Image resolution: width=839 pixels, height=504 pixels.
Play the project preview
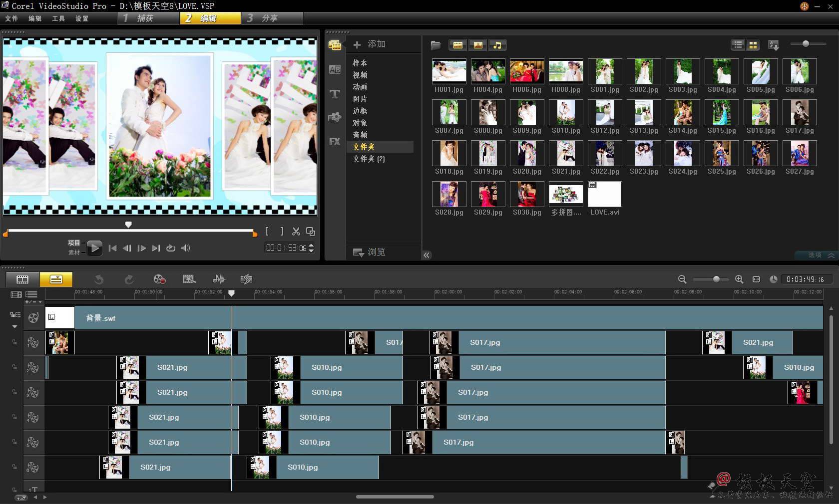pyautogui.click(x=94, y=248)
